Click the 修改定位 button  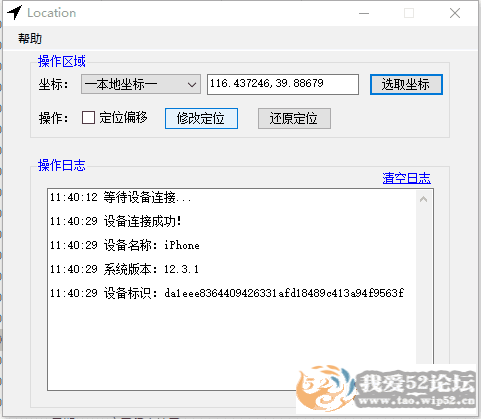pos(201,118)
